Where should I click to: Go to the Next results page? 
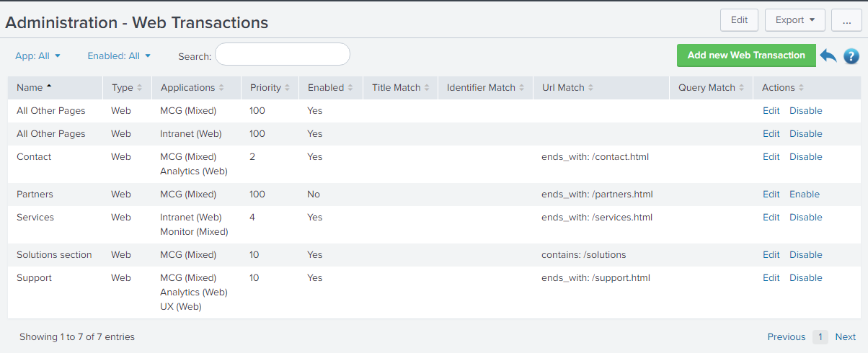(845, 336)
